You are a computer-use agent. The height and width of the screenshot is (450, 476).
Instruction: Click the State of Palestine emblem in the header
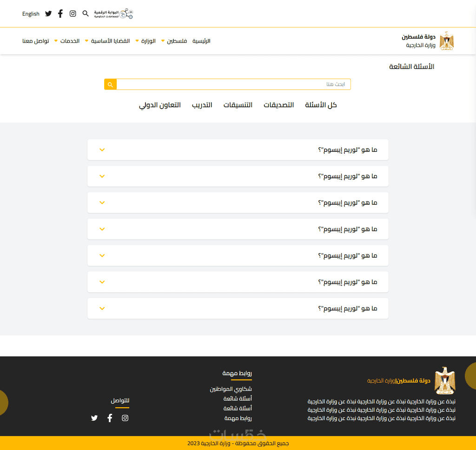[447, 40]
